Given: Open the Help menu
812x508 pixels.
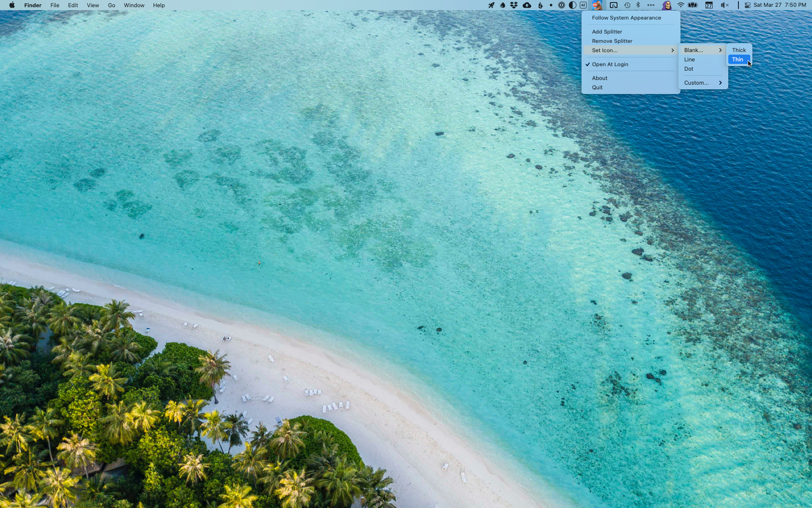Looking at the screenshot, I should pyautogui.click(x=159, y=6).
